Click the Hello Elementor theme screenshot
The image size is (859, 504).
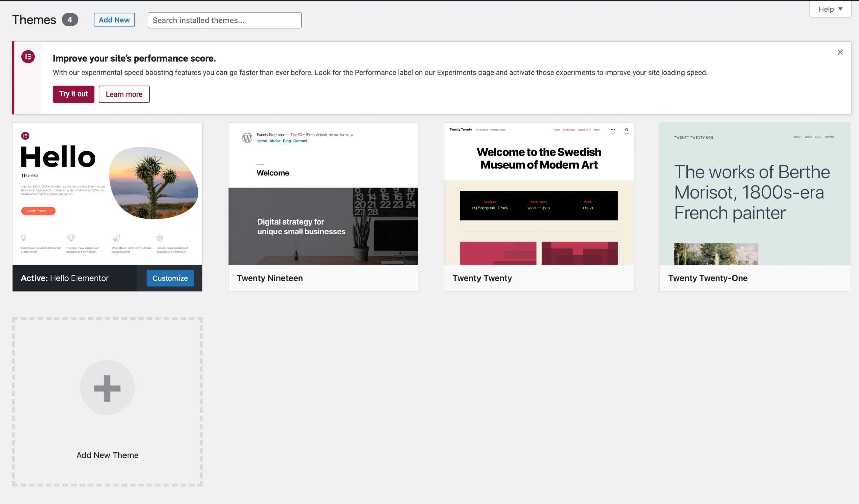coord(107,194)
